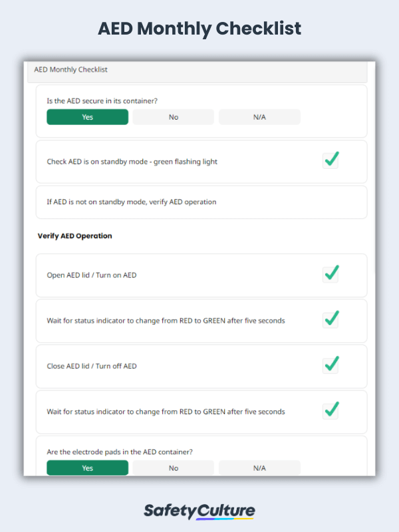This screenshot has width=399, height=532.
Task: Select "No" for the electrode pads question
Action: [173, 467]
